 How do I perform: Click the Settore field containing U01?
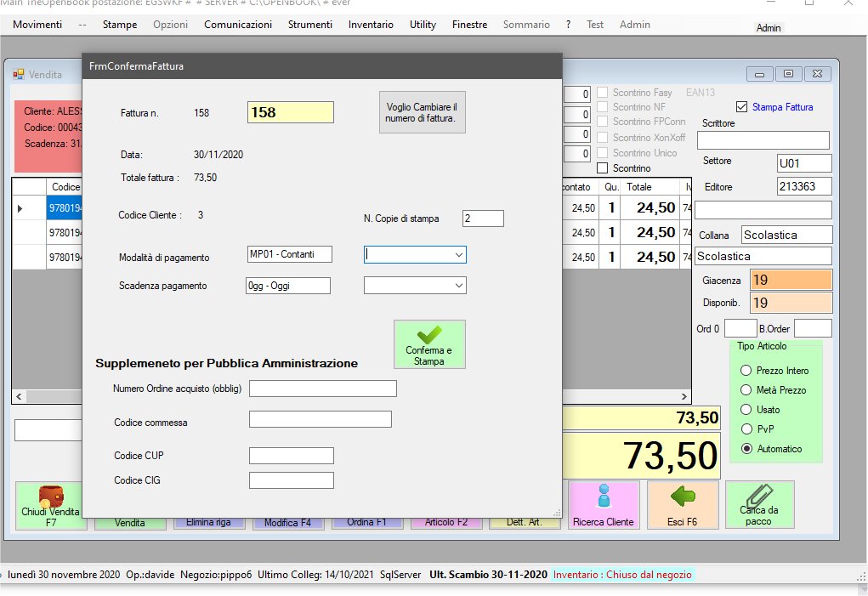point(804,163)
